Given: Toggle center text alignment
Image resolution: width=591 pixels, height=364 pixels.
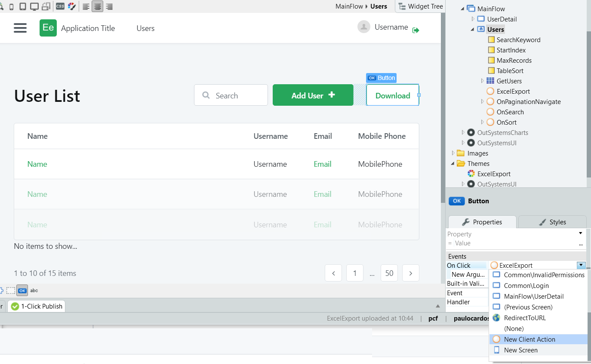Looking at the screenshot, I should pos(98,6).
